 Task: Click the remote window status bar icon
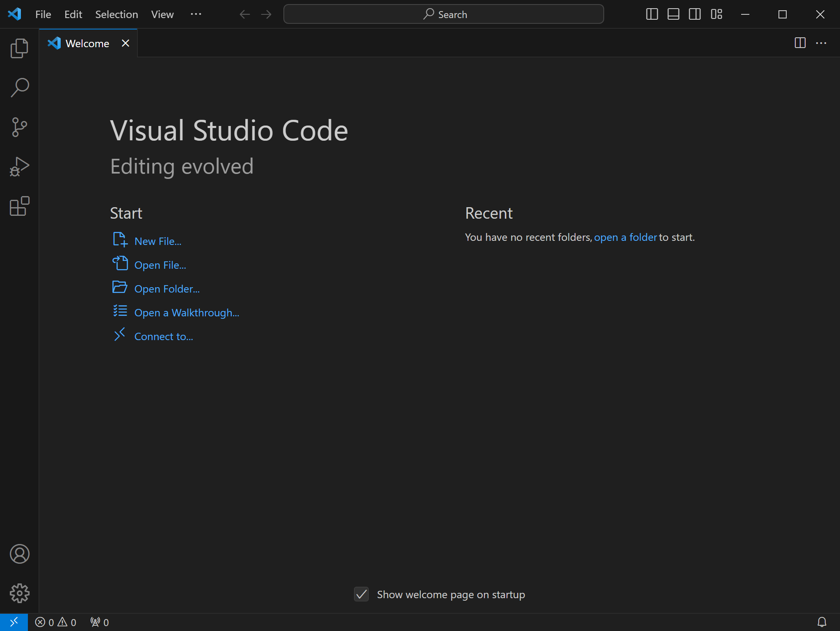pyautogui.click(x=14, y=622)
